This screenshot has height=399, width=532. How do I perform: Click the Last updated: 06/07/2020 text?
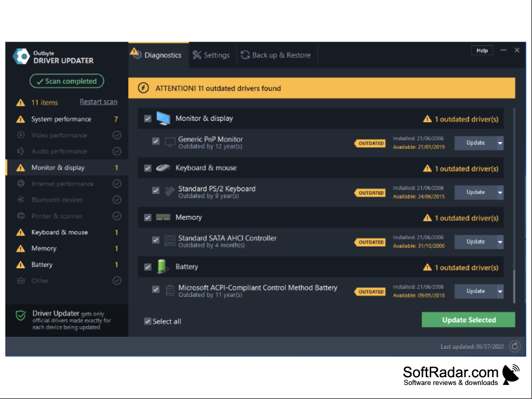(472, 347)
